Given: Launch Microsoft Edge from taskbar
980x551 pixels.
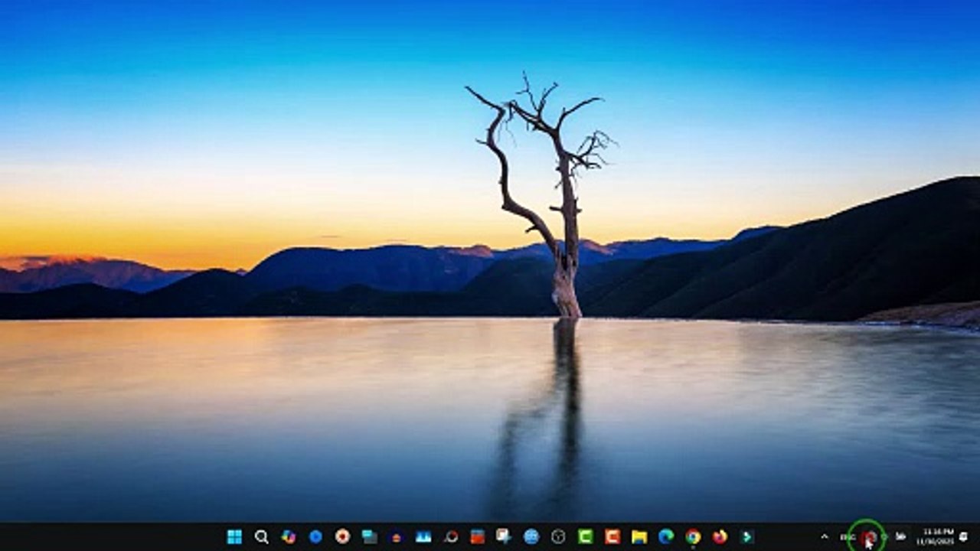Looking at the screenshot, I should click(666, 536).
